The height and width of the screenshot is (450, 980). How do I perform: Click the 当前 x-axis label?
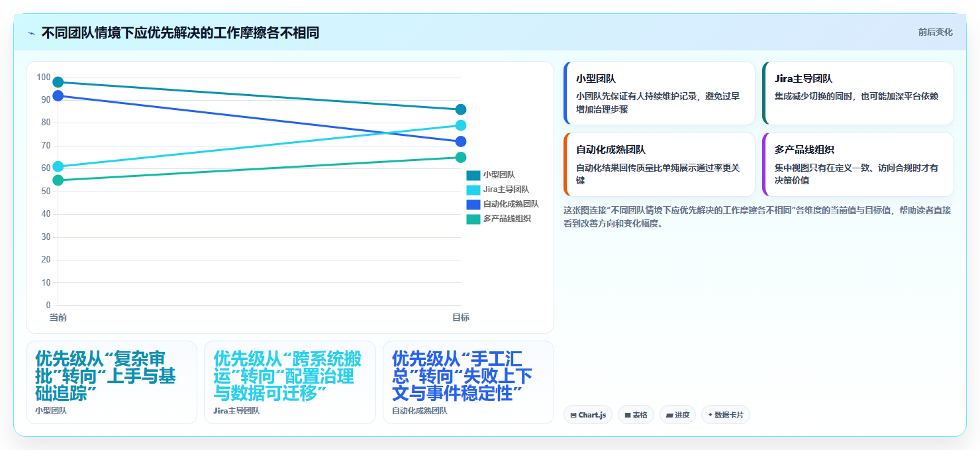[58, 318]
